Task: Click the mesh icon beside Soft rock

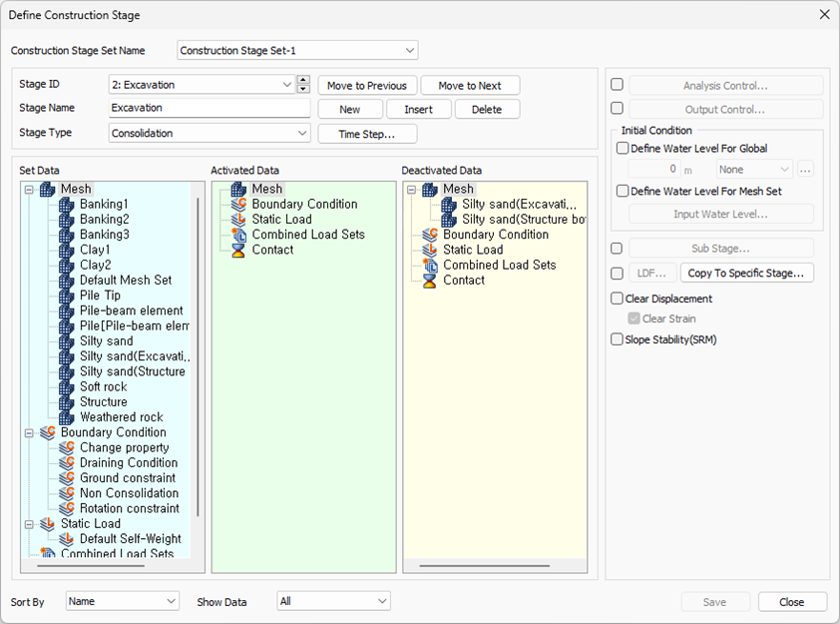Action: click(x=67, y=387)
